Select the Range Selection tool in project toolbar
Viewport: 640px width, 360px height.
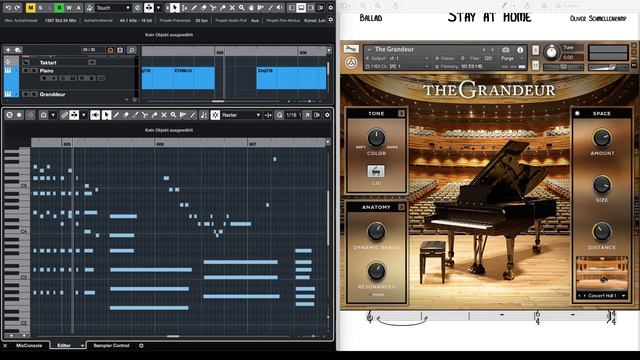[184, 8]
